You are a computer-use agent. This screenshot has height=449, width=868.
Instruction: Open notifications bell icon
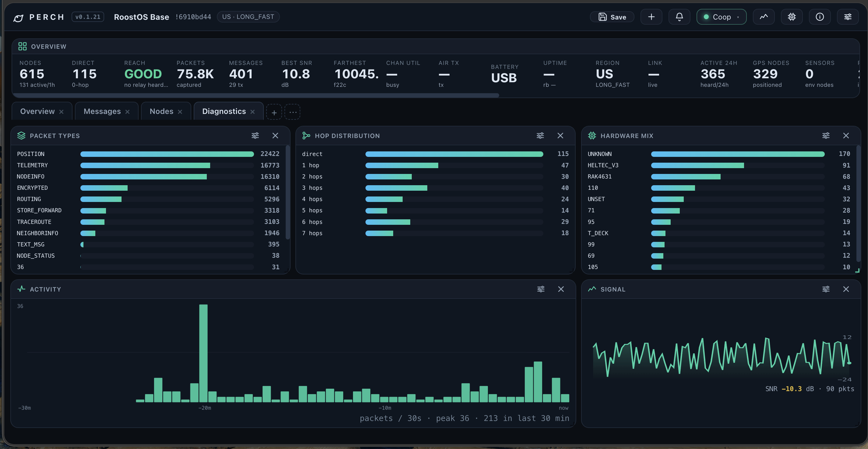coord(679,17)
